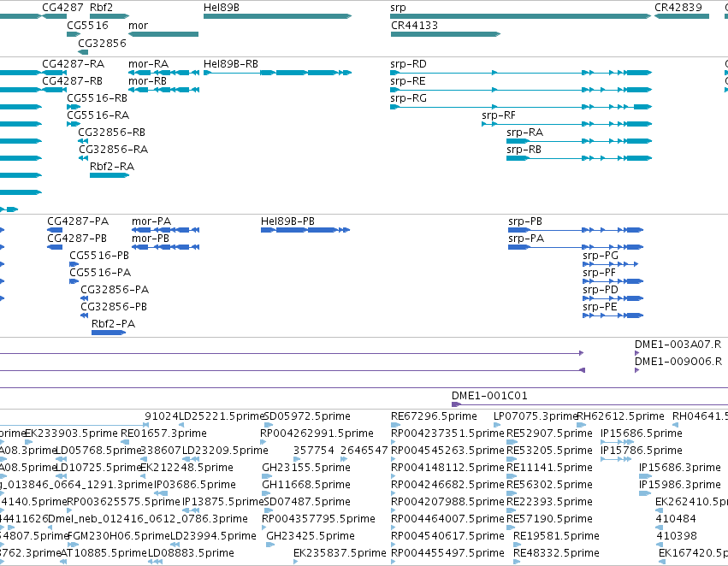Click EST RH62612.5prime
The image size is (728, 566).
click(x=620, y=416)
